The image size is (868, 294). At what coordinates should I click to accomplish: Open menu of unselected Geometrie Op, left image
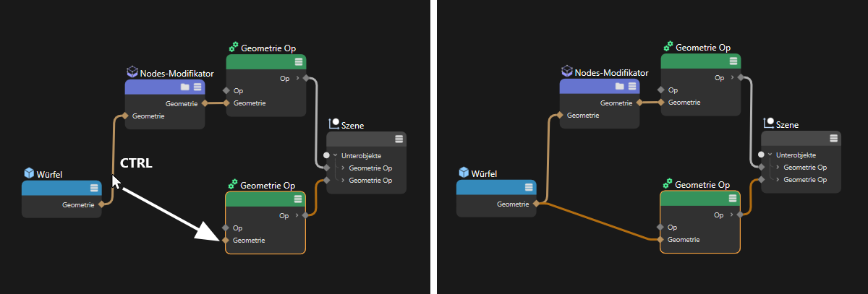pos(299,61)
